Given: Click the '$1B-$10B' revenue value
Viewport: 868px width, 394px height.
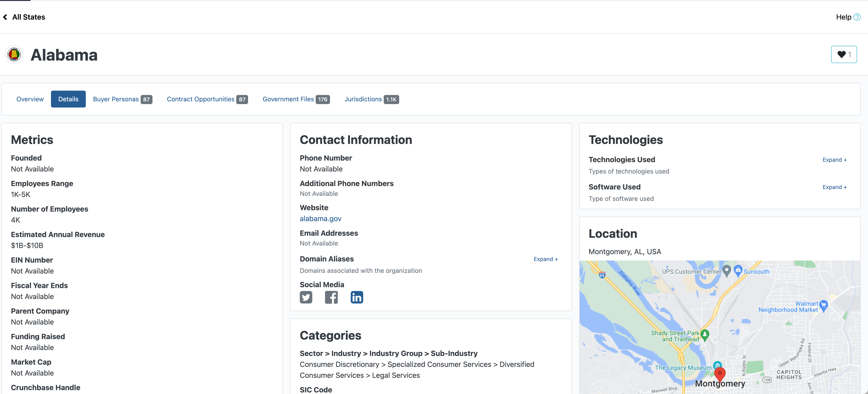Looking at the screenshot, I should [x=27, y=246].
